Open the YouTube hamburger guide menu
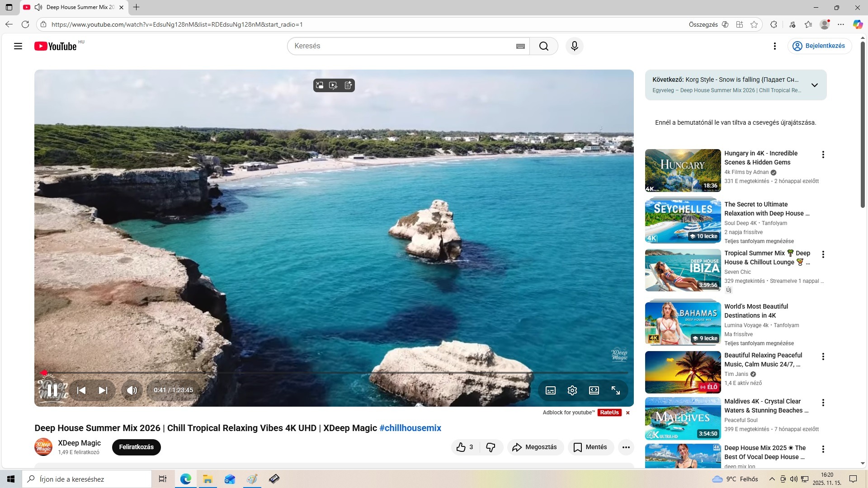The height and width of the screenshot is (488, 868). (18, 46)
